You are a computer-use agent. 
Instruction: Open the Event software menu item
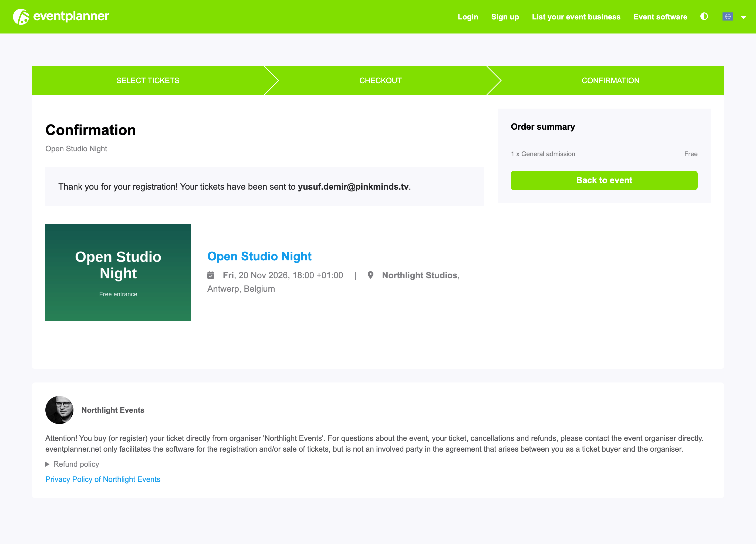click(x=660, y=17)
